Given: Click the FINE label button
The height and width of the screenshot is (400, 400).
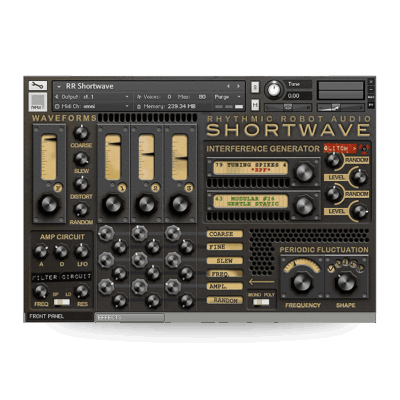Looking at the screenshot, I should (x=225, y=247).
